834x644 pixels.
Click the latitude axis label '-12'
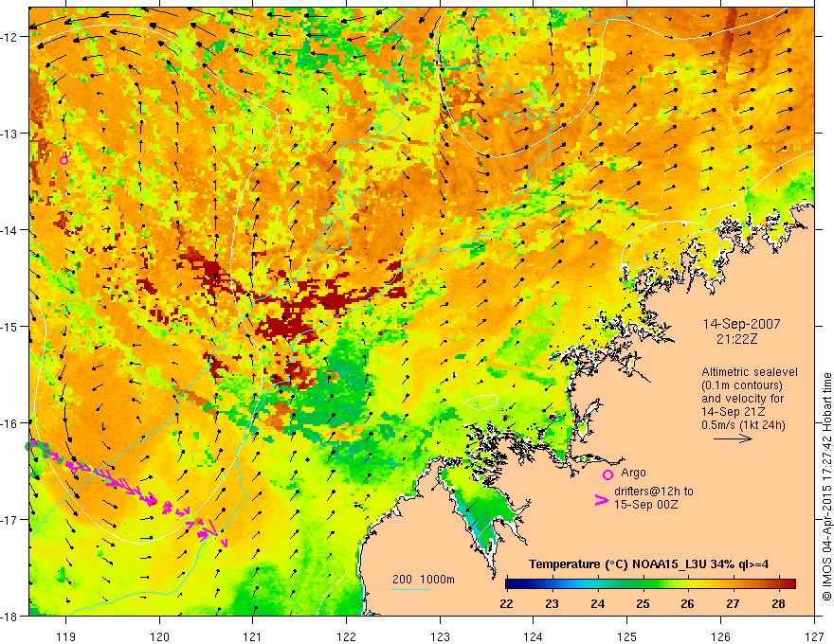[x=10, y=37]
